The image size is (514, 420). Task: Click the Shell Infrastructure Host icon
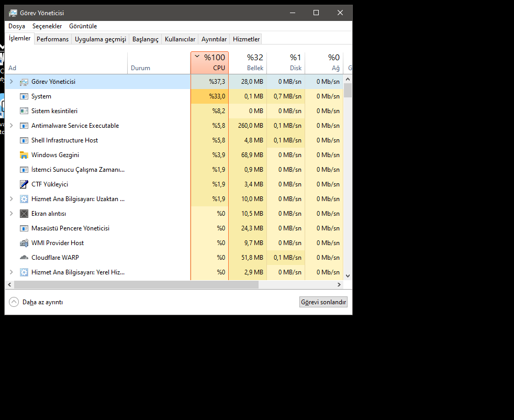pos(24,140)
